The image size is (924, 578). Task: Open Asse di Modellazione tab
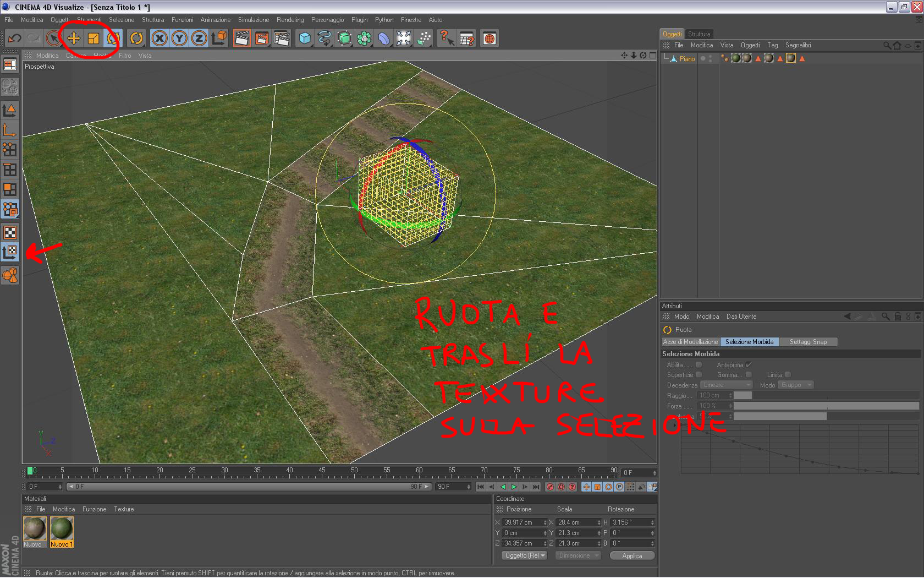click(690, 342)
